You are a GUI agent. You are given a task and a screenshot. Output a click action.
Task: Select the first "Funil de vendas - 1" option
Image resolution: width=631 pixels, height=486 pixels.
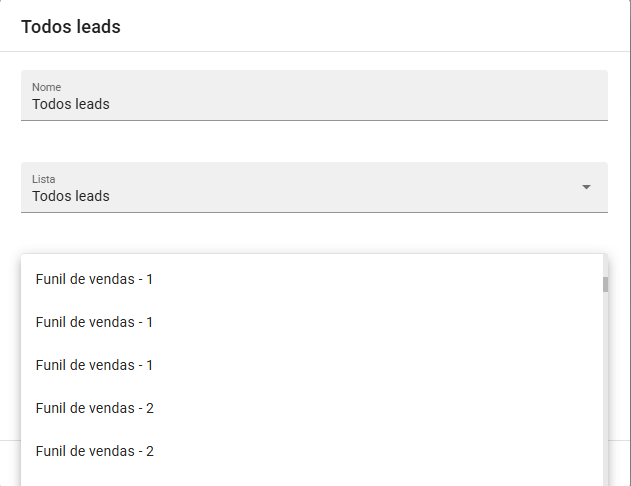tap(94, 279)
